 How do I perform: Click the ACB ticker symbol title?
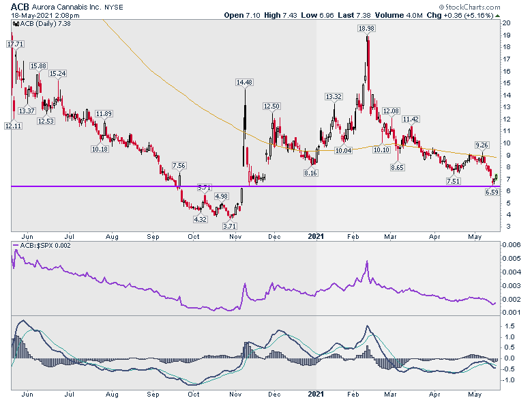click(20, 7)
